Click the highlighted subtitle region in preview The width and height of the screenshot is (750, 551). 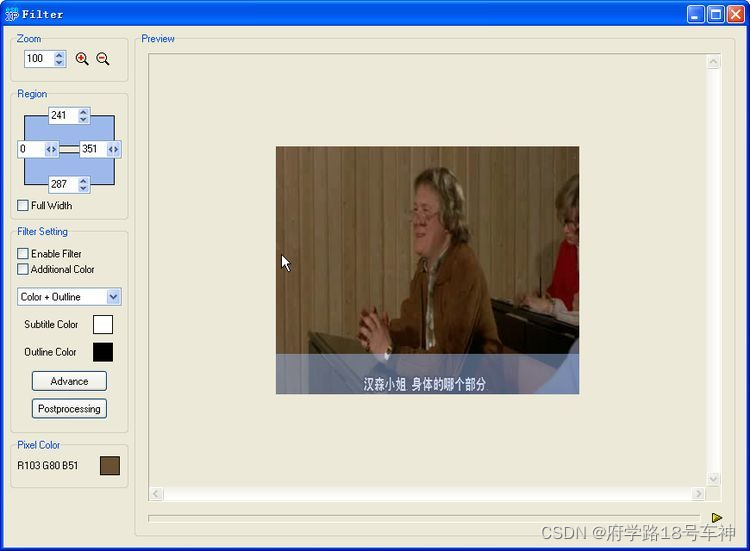[x=427, y=374]
